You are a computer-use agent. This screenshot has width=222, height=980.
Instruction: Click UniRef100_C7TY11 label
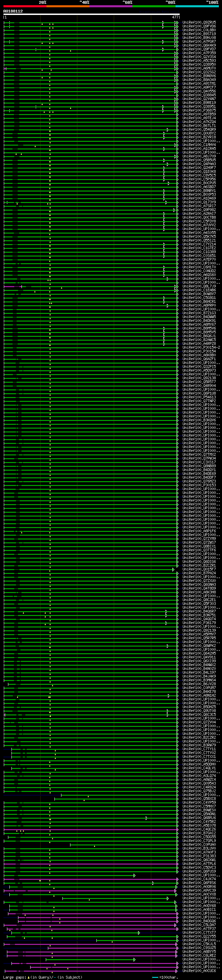point(199,749)
